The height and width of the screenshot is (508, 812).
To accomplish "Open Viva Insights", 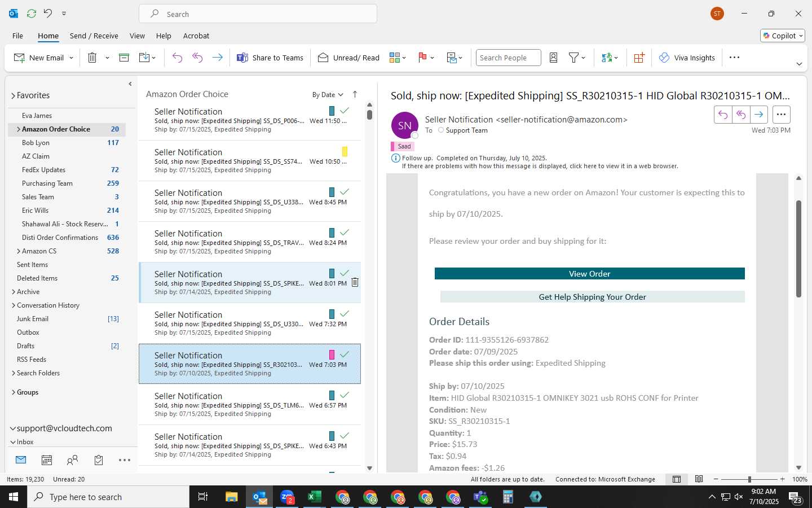I will point(687,58).
